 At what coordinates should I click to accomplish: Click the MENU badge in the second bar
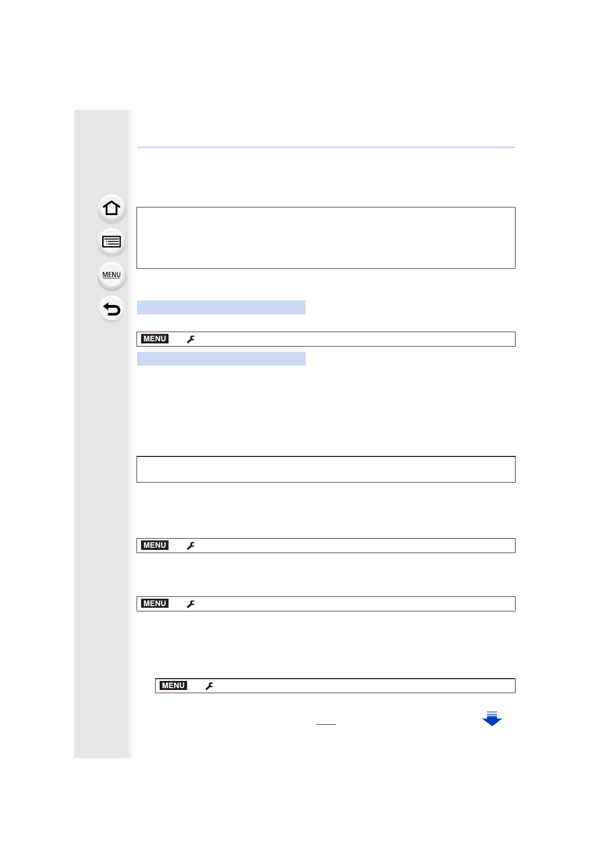(x=155, y=545)
